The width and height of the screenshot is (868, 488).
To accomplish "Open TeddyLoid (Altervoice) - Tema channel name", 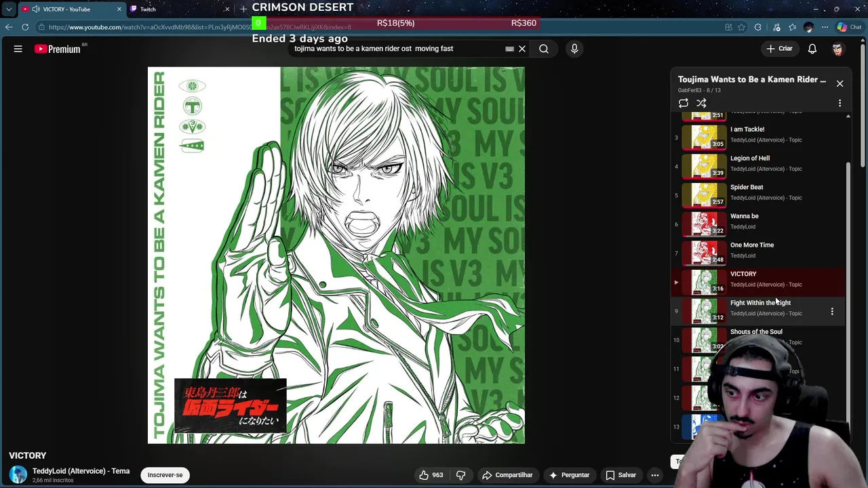I will [81, 471].
